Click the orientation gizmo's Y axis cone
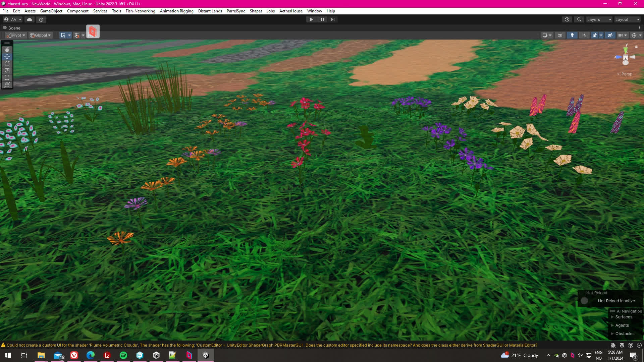 (626, 50)
